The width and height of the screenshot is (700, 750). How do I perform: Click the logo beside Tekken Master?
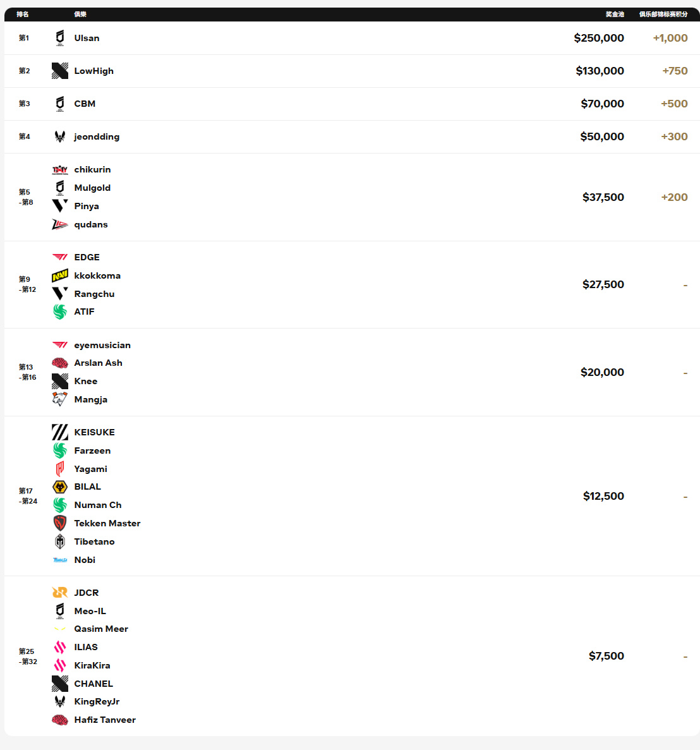point(60,523)
